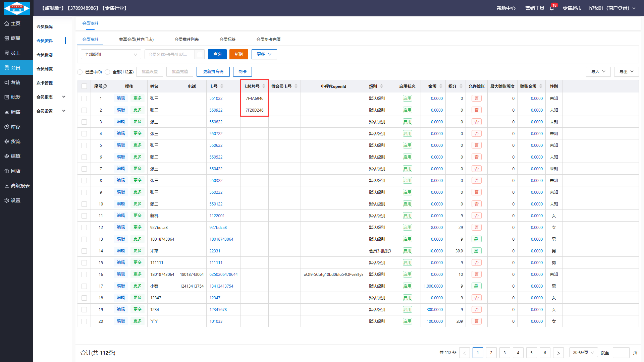The width and height of the screenshot is (644, 362).
Task: Expand the 更多 dropdown button
Action: pyautogui.click(x=264, y=54)
